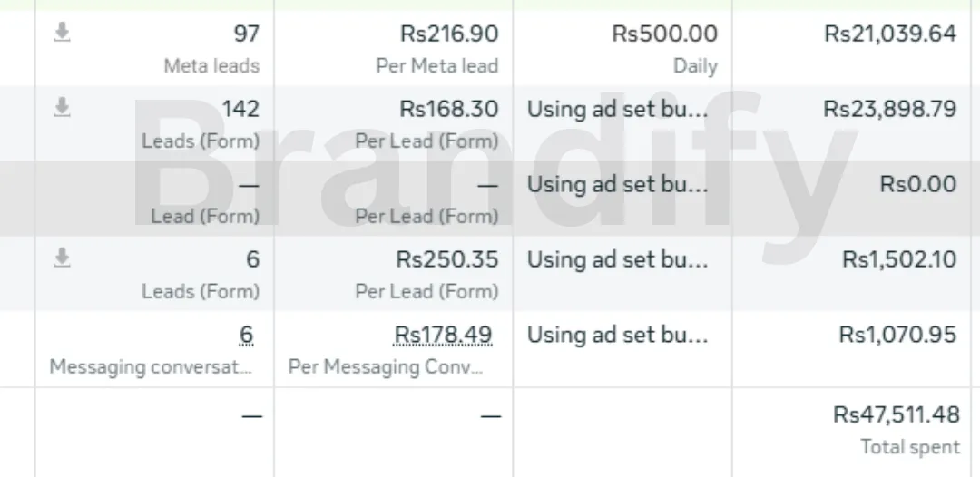Open the underlined 6 messaging conversations result
980x477 pixels.
point(246,335)
